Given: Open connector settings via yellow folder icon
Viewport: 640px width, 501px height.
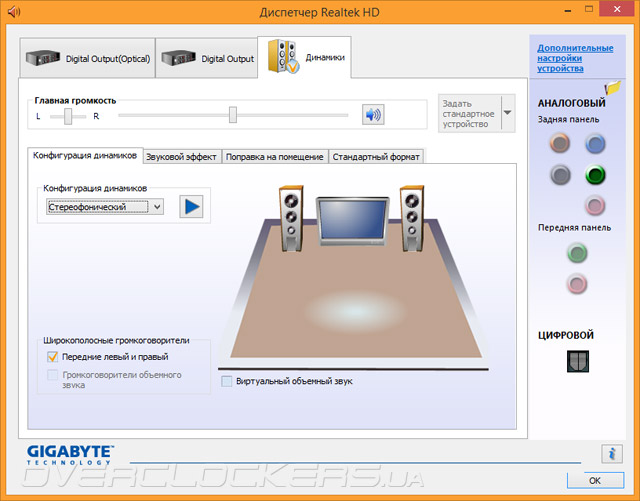Looking at the screenshot, I should pos(613,88).
